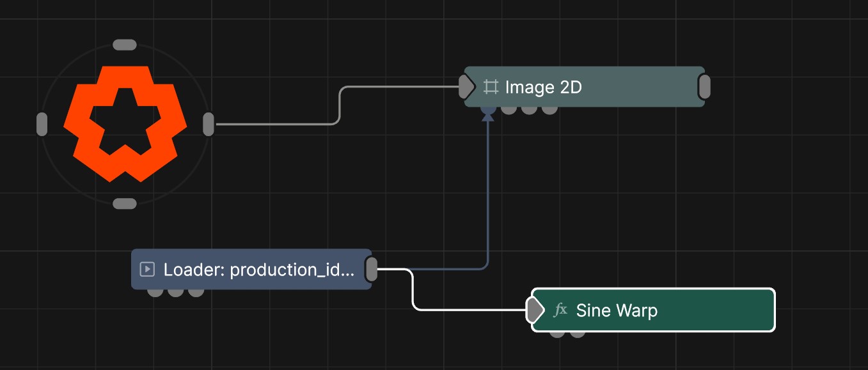This screenshot has width=868, height=370.
Task: Click the play icon on the Loader node
Action: click(147, 270)
